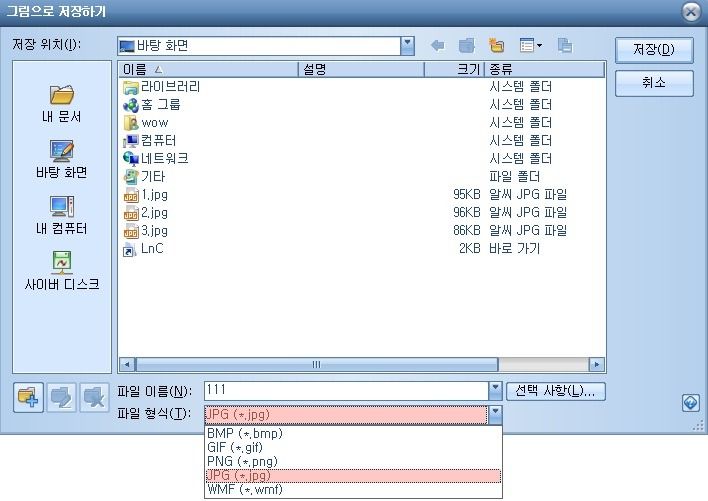708x501 pixels.
Task: Sort by 종류 column header
Action: click(x=544, y=70)
